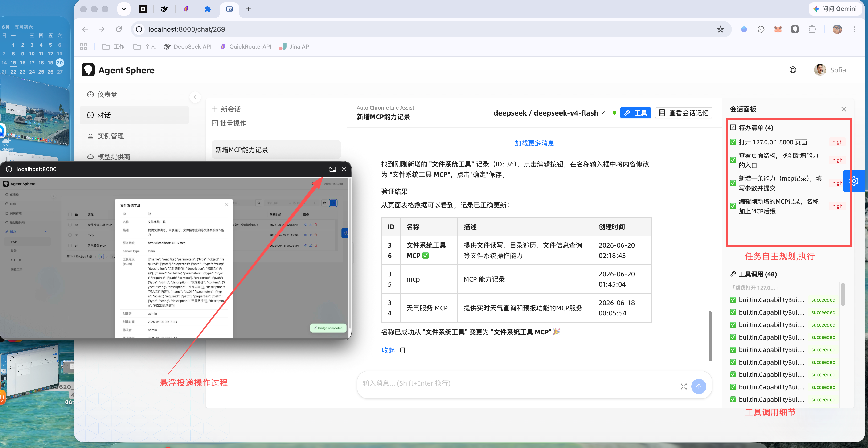Open Chrome tab search dropdown arrow

pyautogui.click(x=124, y=9)
